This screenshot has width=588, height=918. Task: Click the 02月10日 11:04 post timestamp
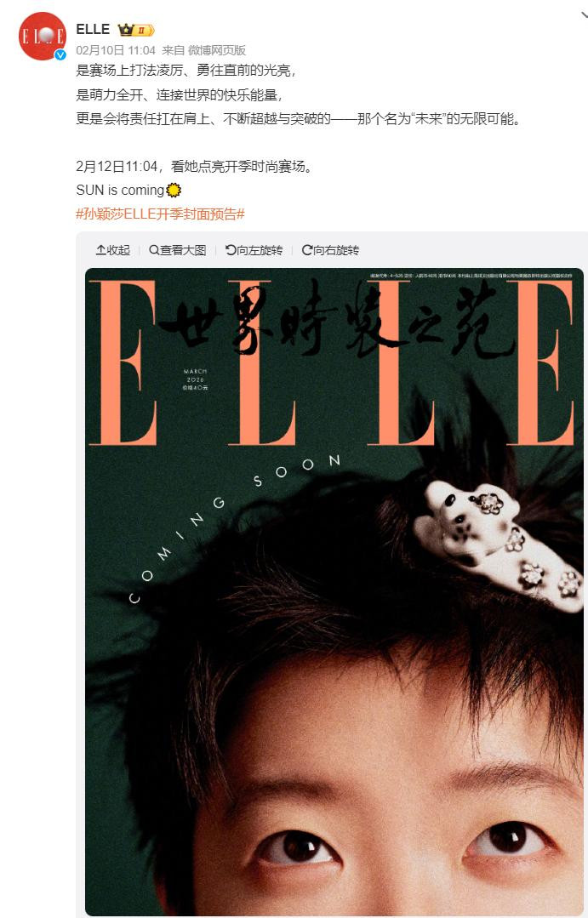tap(116, 50)
